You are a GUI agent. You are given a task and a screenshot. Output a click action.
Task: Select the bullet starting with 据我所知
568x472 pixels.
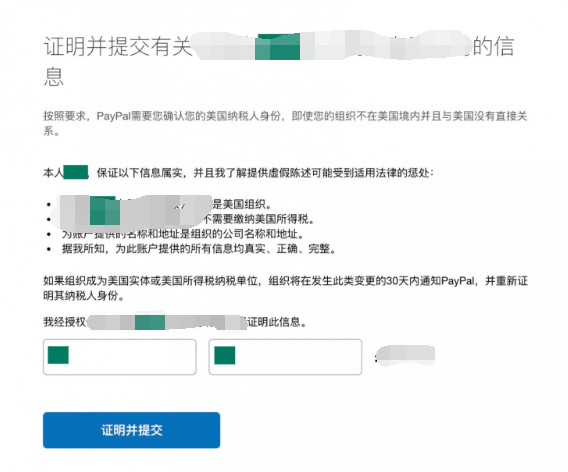192,249
